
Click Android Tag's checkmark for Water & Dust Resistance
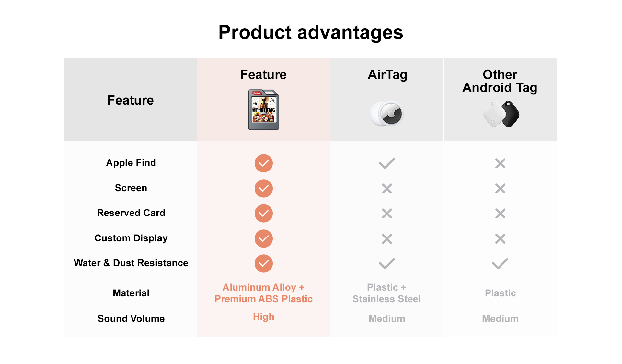(x=500, y=264)
